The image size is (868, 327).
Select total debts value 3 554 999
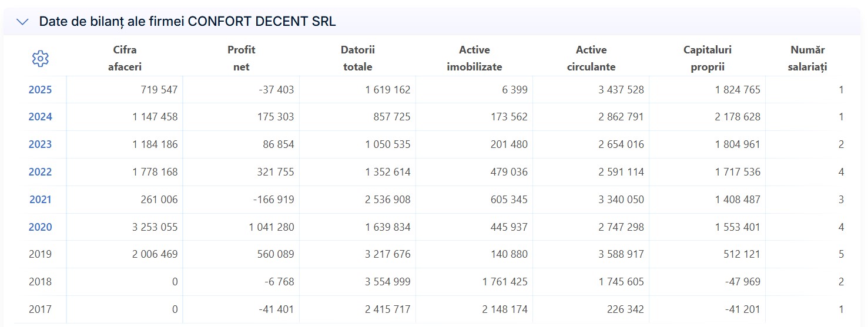click(x=388, y=282)
